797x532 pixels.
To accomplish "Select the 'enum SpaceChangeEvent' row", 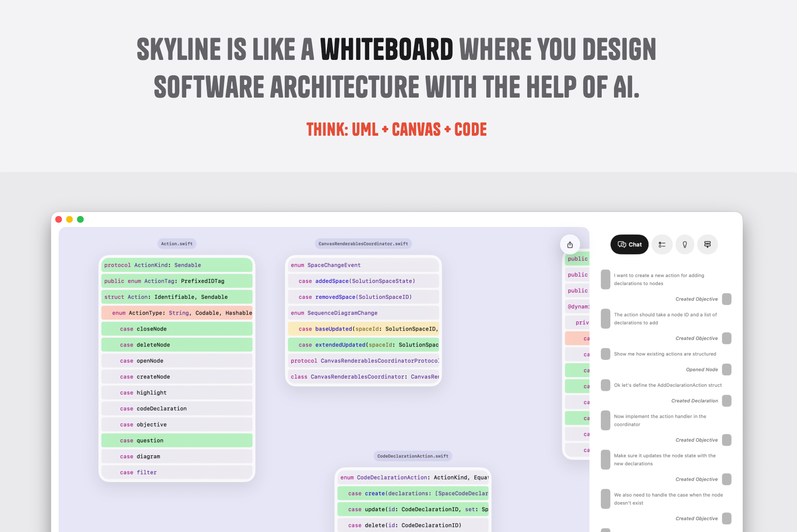I will coord(363,265).
